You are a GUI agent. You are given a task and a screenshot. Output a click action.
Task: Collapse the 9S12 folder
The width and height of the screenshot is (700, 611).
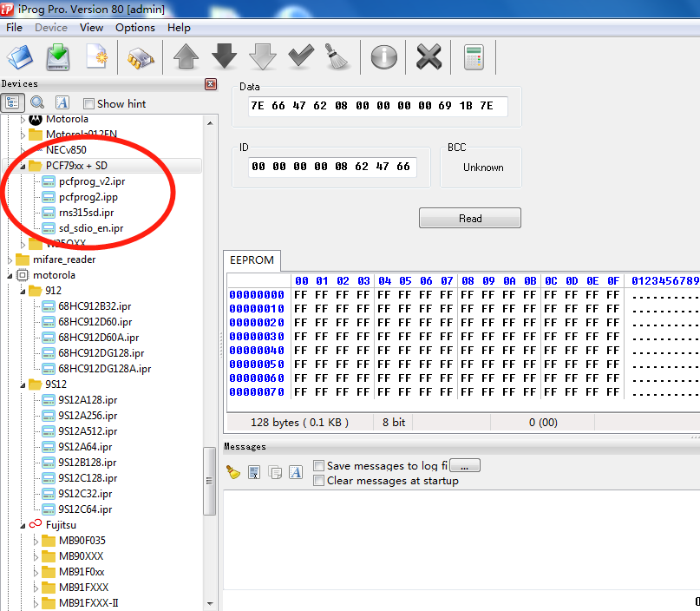(23, 385)
